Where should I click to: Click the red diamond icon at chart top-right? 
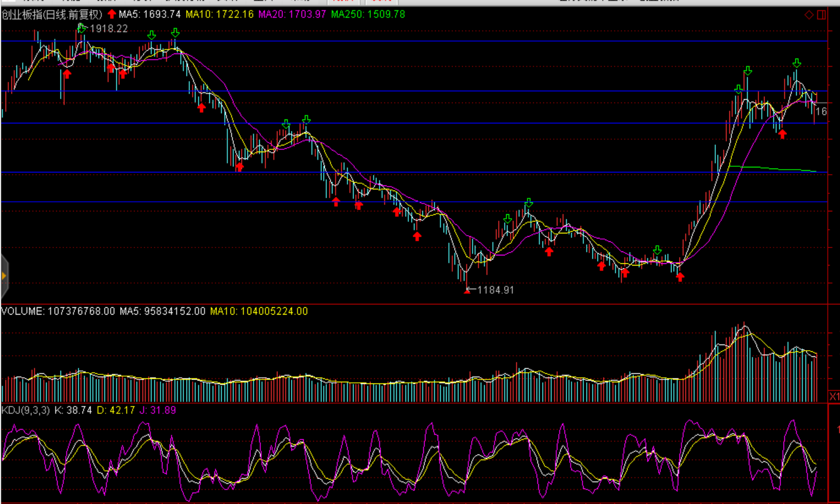pyautogui.click(x=809, y=15)
